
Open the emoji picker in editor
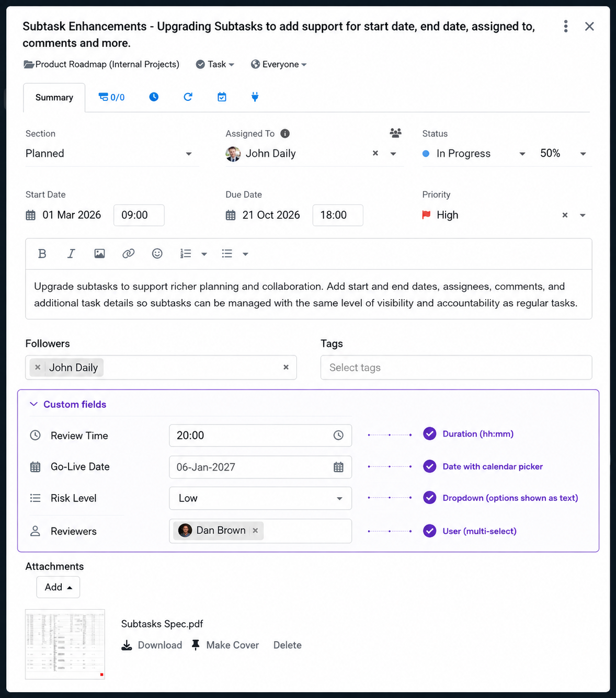pyautogui.click(x=157, y=254)
